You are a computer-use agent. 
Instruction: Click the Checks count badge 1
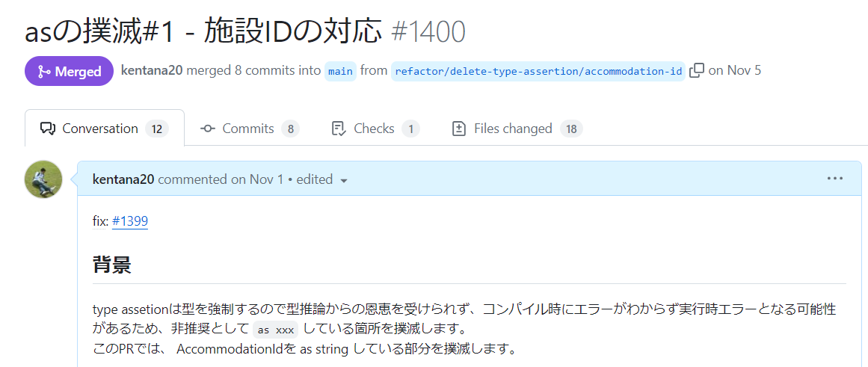(410, 129)
